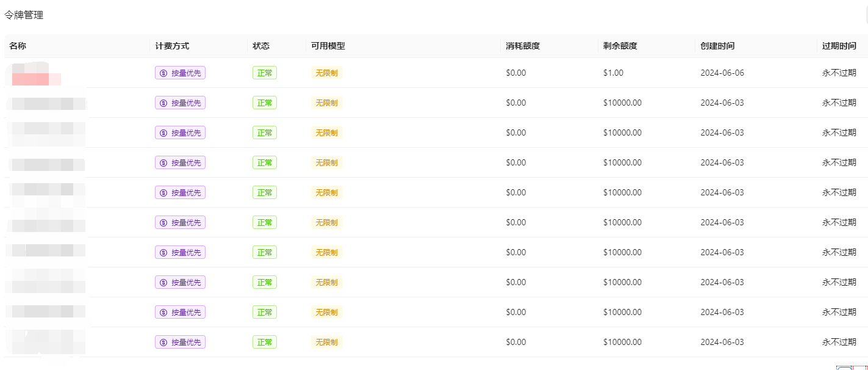
Task: Click the 无限制 model tag in the last row
Action: [326, 342]
